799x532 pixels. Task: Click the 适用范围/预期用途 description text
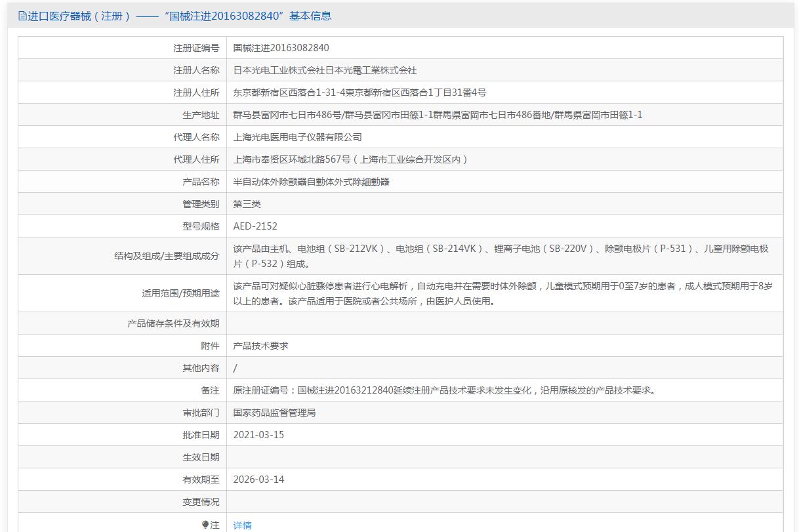[x=502, y=293]
